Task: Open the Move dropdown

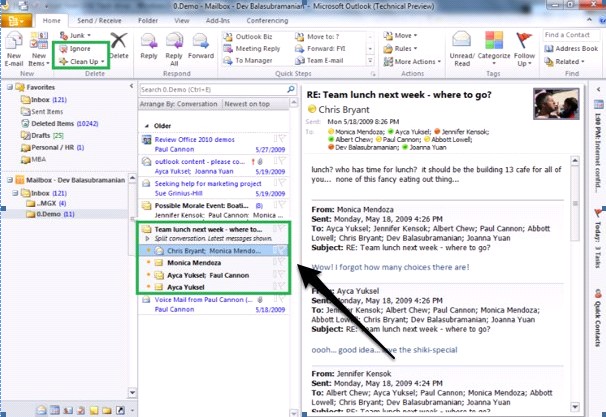Action: tap(400, 36)
